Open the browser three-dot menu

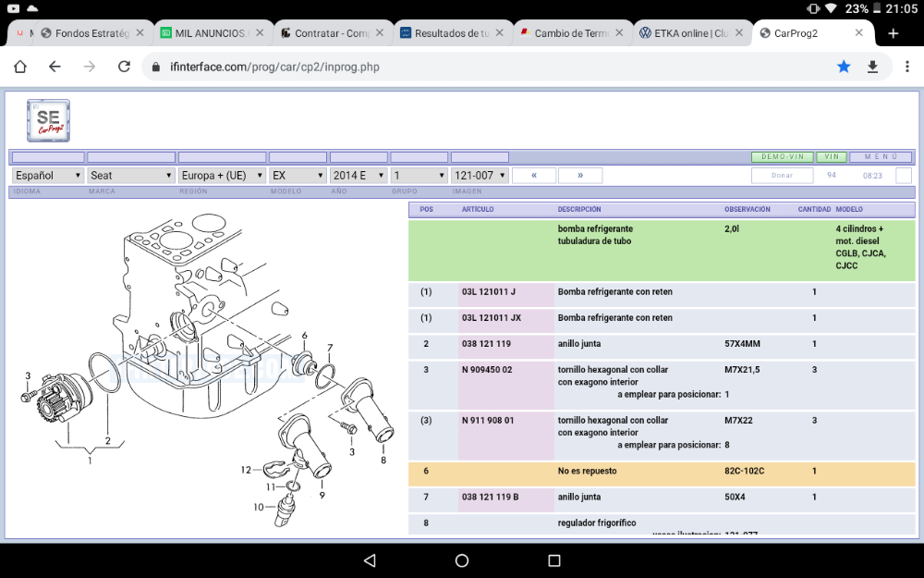click(907, 67)
